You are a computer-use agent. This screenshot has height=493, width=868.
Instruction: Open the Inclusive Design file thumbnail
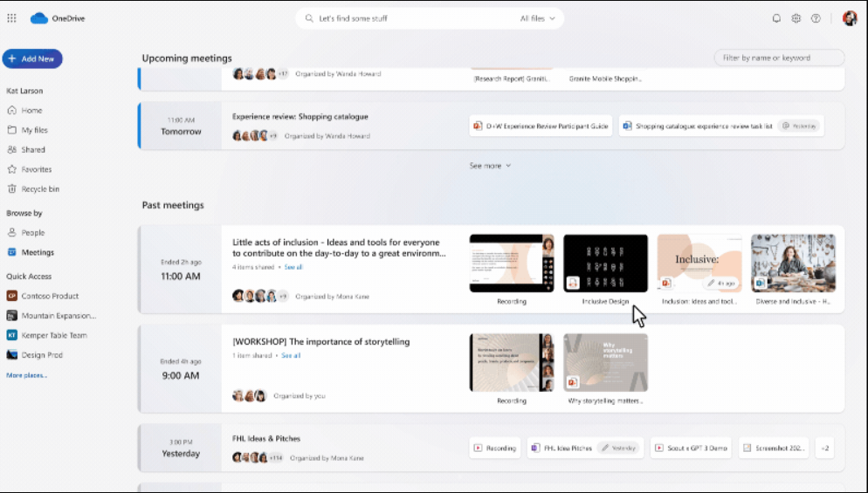pos(605,264)
